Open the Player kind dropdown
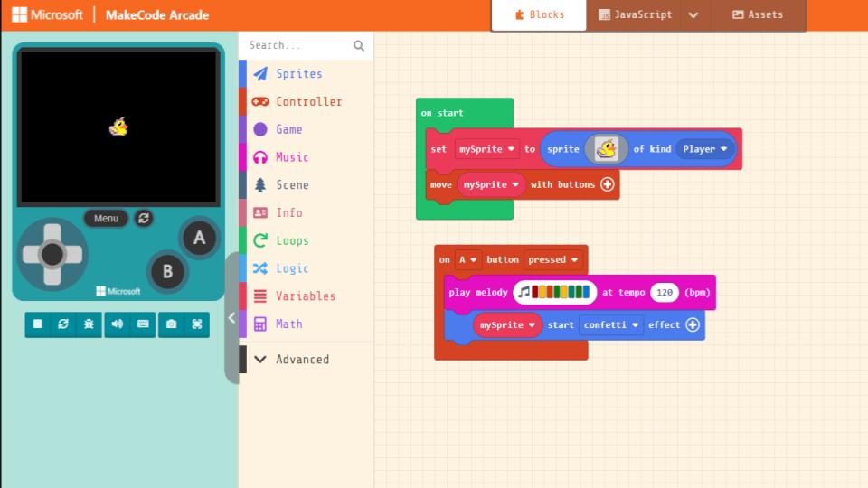868x488 pixels. pos(704,149)
